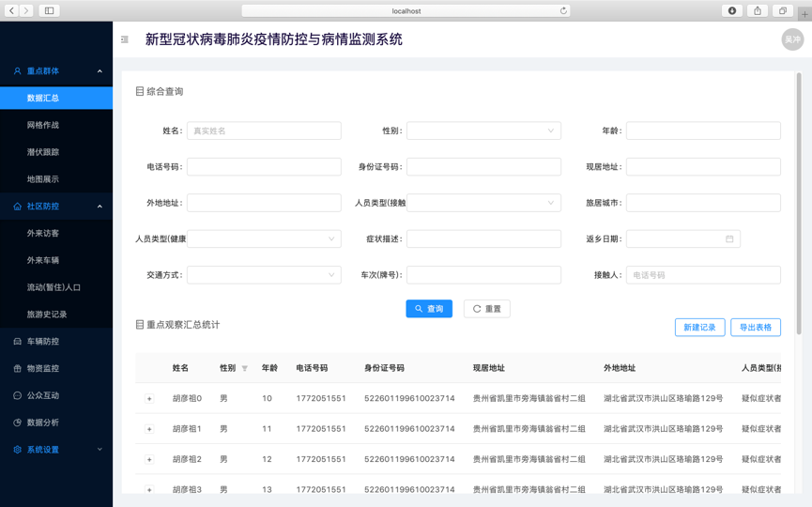The height and width of the screenshot is (507, 812).
Task: Click the 数据分析 pie chart icon
Action: point(18,422)
